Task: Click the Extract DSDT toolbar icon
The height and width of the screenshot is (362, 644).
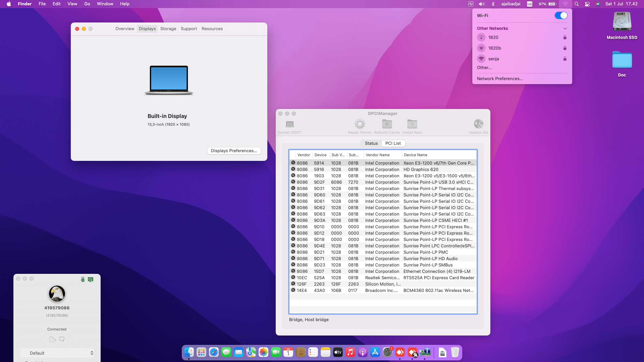Action: (289, 124)
